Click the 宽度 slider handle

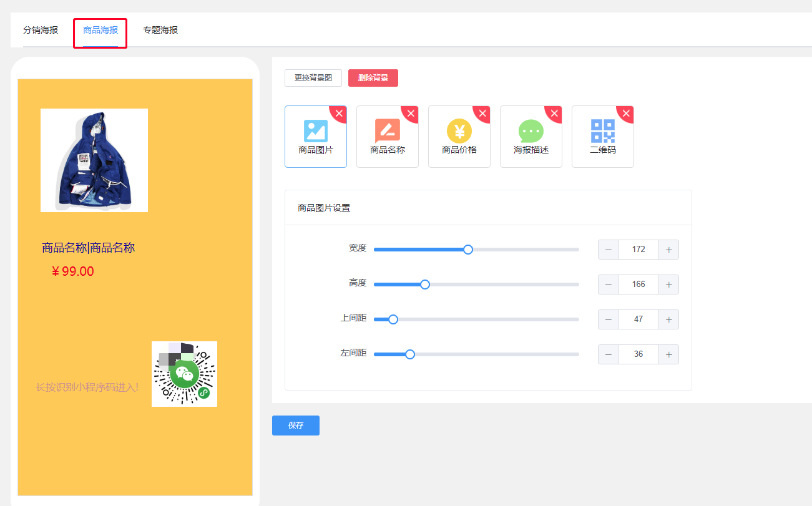[x=468, y=250]
